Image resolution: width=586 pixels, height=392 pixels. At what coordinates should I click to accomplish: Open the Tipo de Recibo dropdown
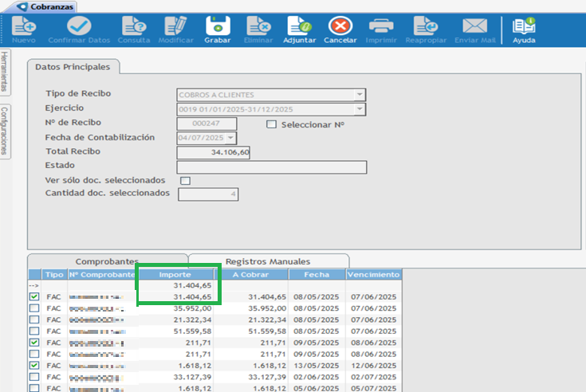coord(360,95)
